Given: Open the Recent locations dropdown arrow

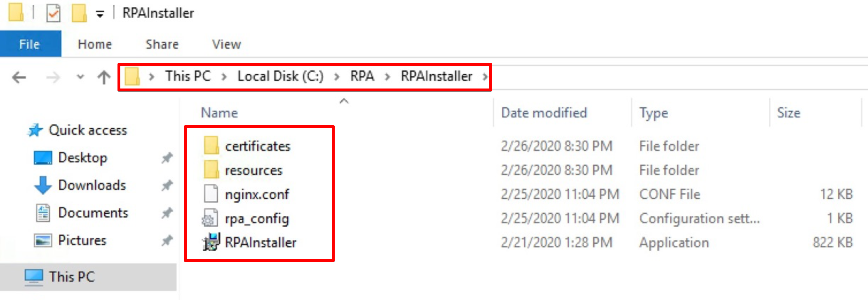Looking at the screenshot, I should (x=80, y=77).
